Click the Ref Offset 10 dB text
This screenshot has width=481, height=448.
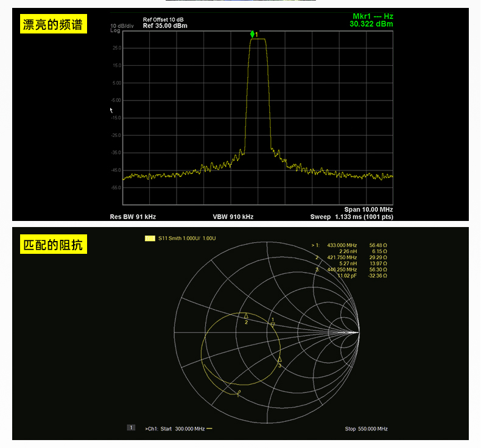[x=163, y=19]
